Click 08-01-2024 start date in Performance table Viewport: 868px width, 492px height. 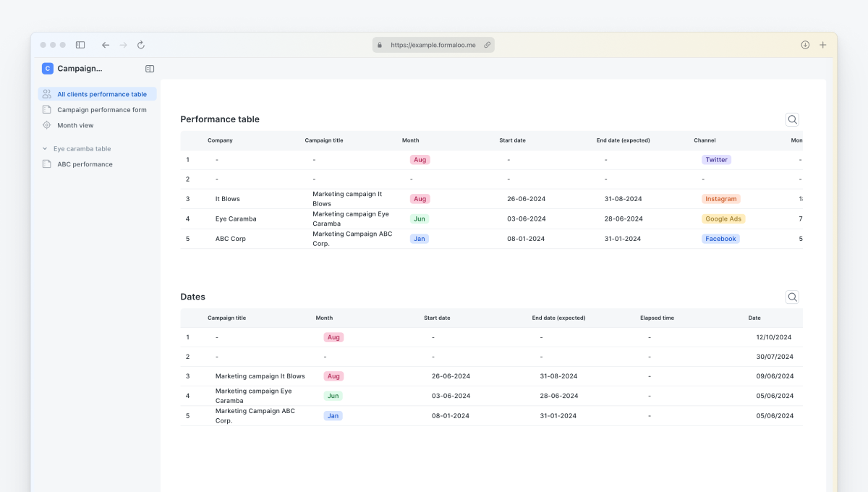526,239
